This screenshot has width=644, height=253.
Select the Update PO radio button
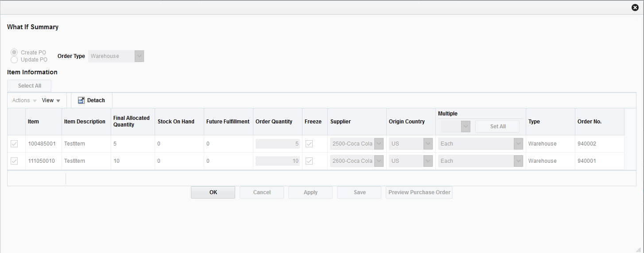tap(14, 59)
